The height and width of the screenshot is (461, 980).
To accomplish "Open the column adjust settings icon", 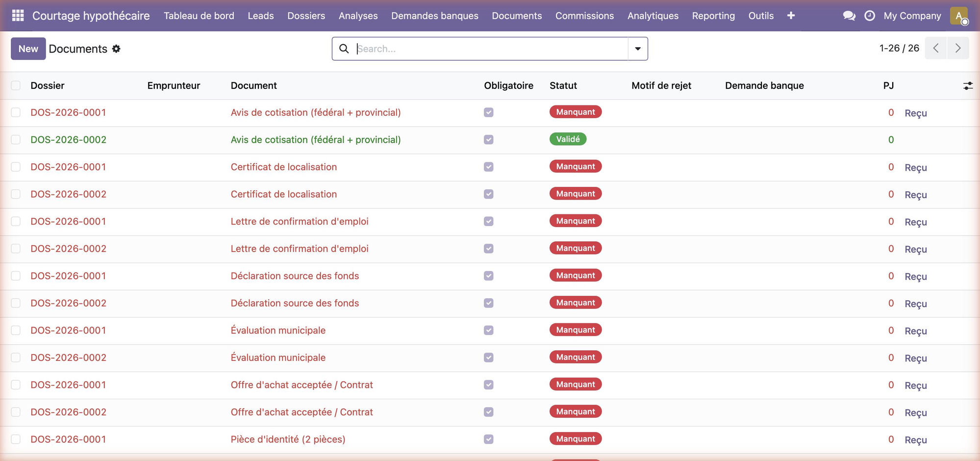I will [x=968, y=86].
